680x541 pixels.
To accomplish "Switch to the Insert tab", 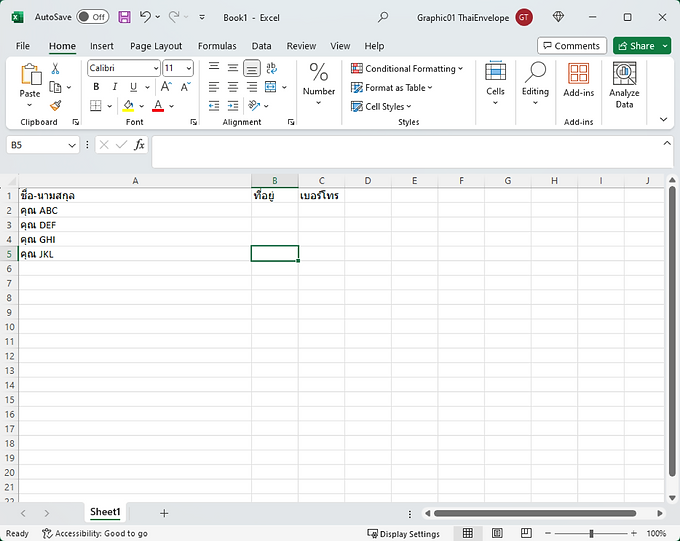I will 101,46.
